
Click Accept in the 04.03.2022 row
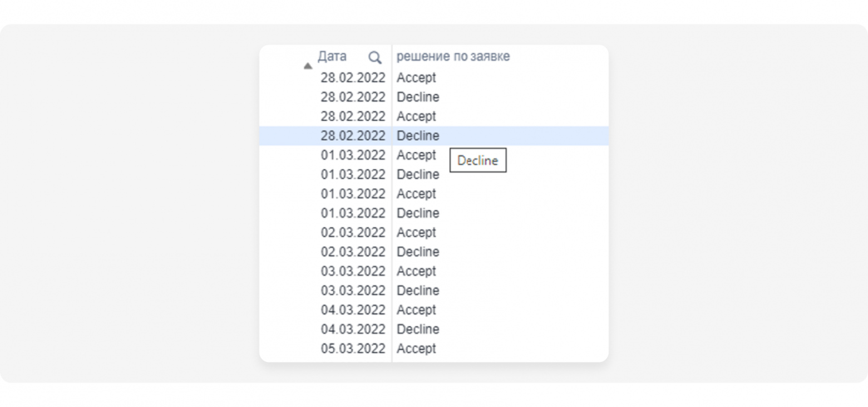416,310
